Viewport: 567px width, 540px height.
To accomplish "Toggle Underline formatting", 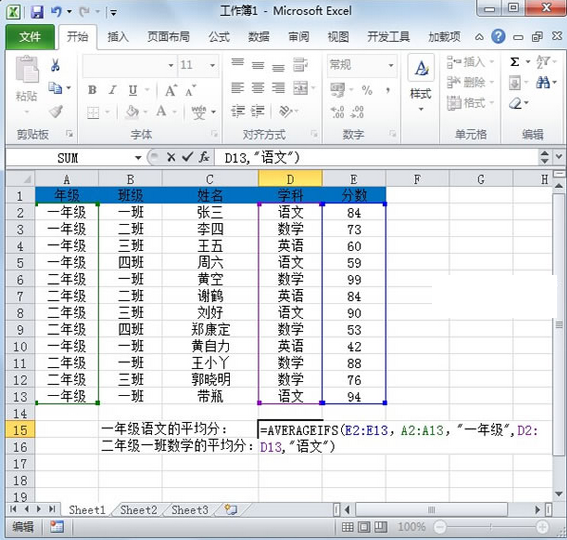I will [x=133, y=90].
